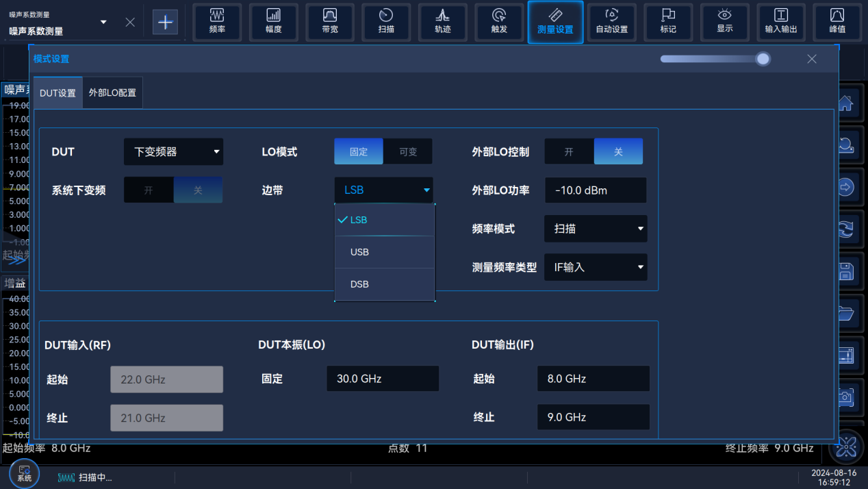
Task: Take a screenshot using the camera icon
Action: tap(846, 397)
